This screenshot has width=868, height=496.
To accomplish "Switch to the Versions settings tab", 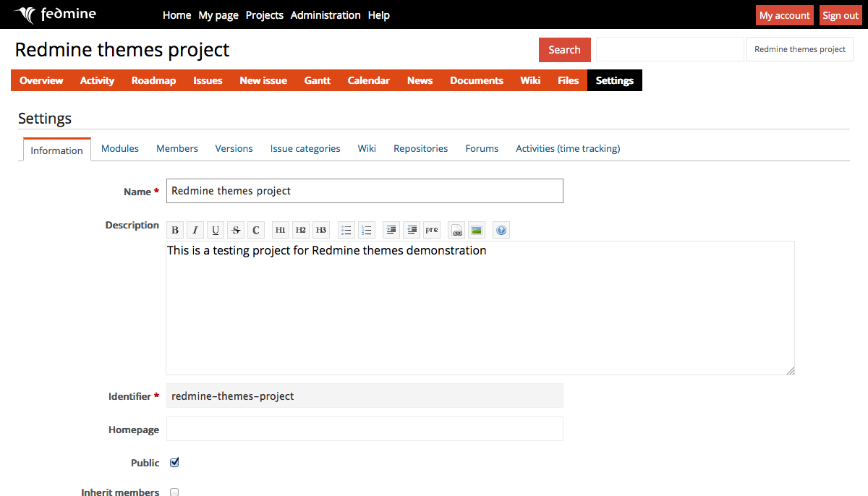I will click(x=234, y=148).
